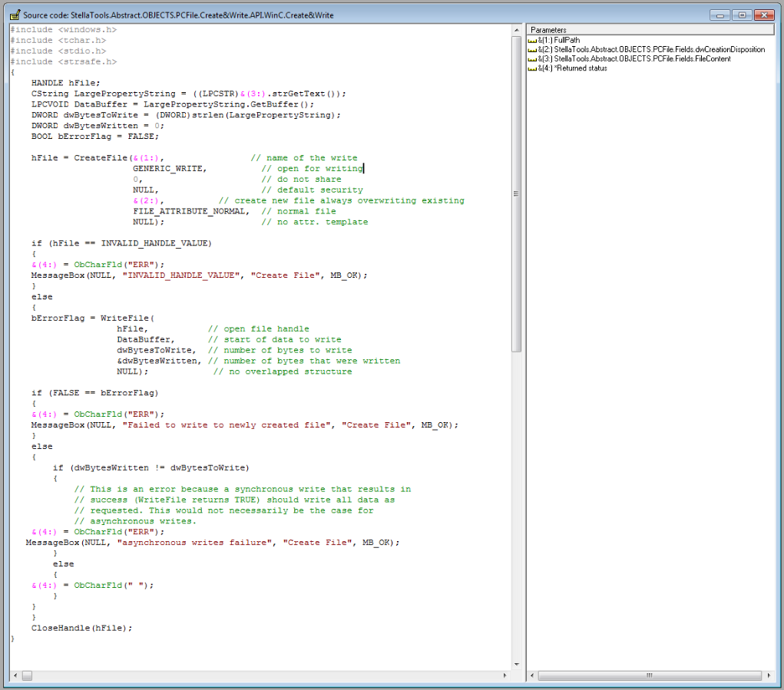Click 'HANDLE hFile;' declaration line
784x690 pixels.
click(65, 83)
